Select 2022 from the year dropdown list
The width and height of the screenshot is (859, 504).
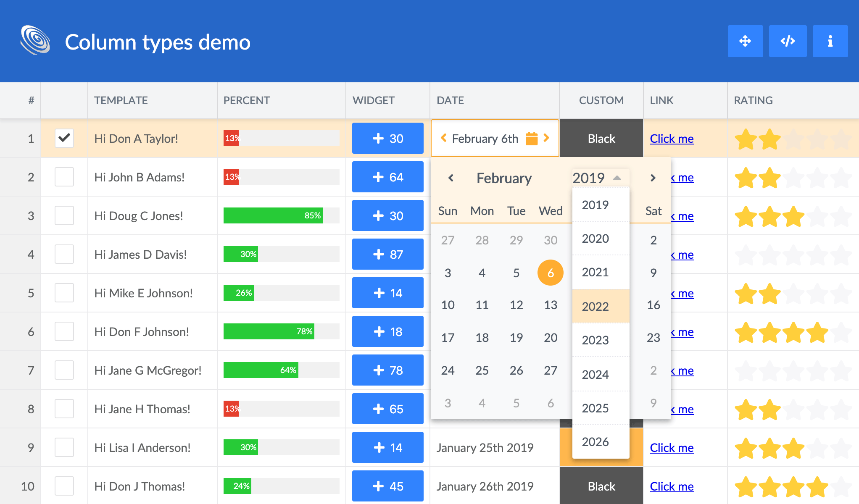tap(595, 307)
